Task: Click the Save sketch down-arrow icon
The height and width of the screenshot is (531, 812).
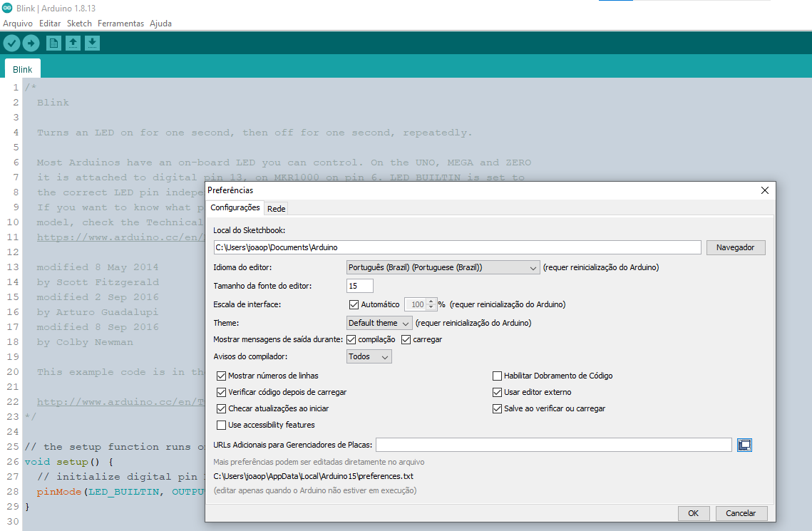Action: click(92, 43)
